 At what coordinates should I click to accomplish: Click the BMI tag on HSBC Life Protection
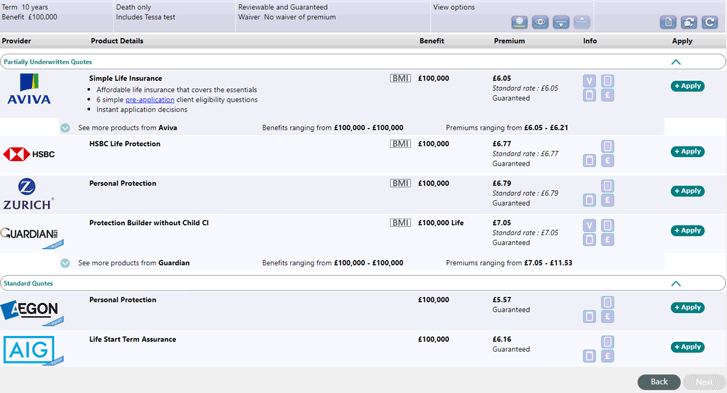coord(400,144)
